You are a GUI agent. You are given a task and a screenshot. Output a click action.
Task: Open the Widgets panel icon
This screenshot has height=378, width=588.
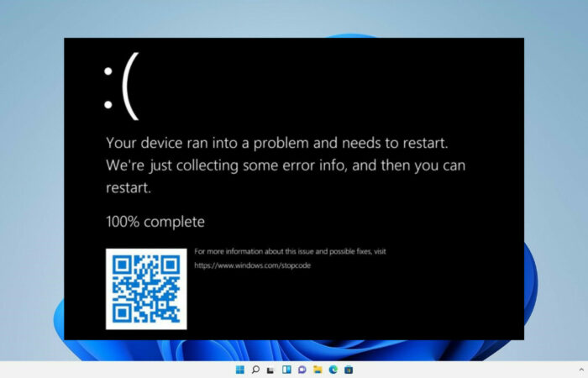coord(286,370)
